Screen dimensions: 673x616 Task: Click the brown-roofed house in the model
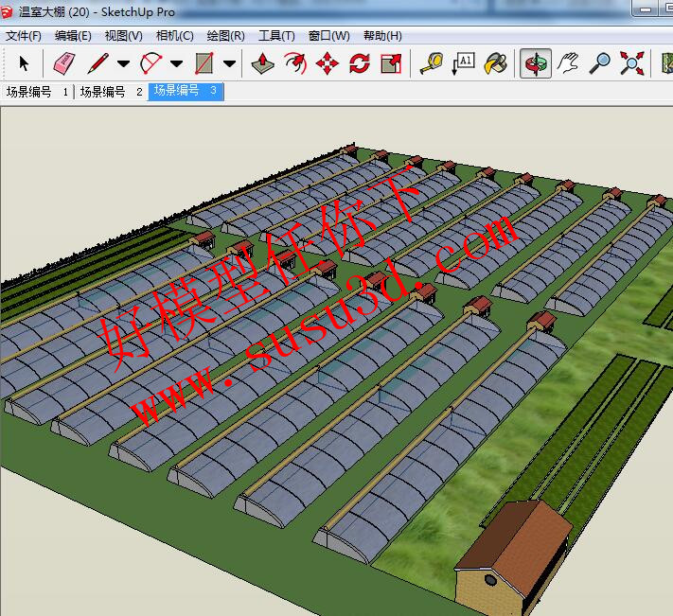click(x=514, y=557)
